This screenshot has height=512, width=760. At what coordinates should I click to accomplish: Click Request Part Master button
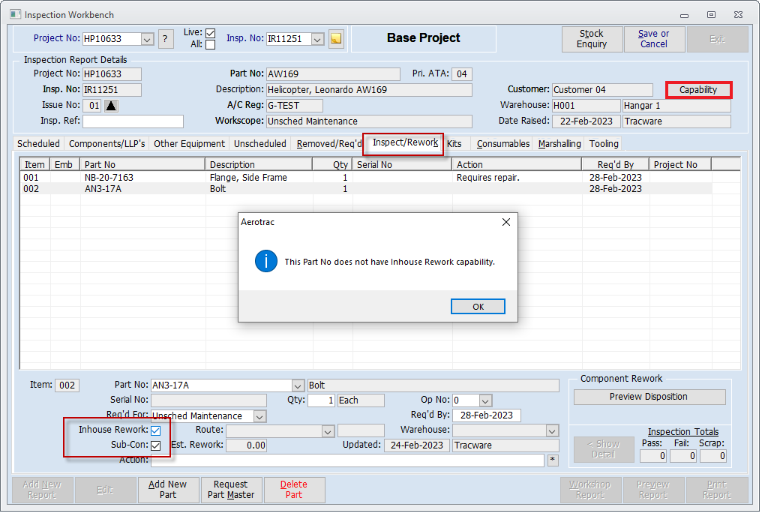point(231,490)
